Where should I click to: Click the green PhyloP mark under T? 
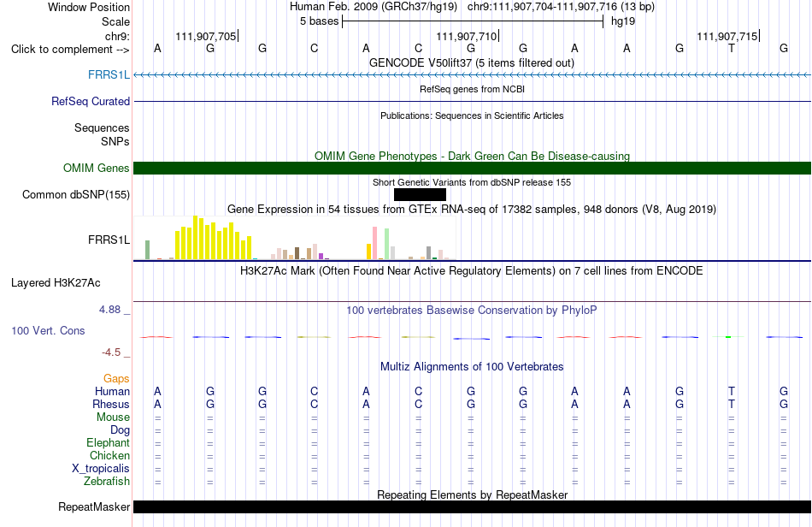[728, 337]
